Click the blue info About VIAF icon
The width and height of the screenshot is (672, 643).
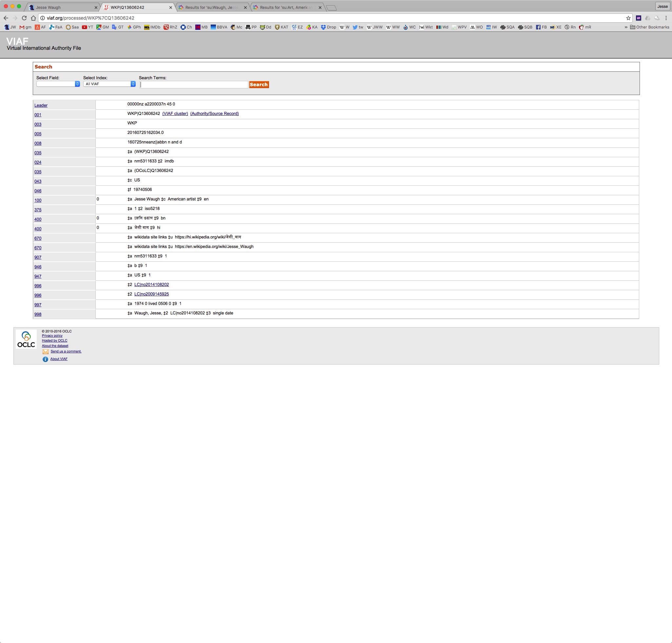45,359
